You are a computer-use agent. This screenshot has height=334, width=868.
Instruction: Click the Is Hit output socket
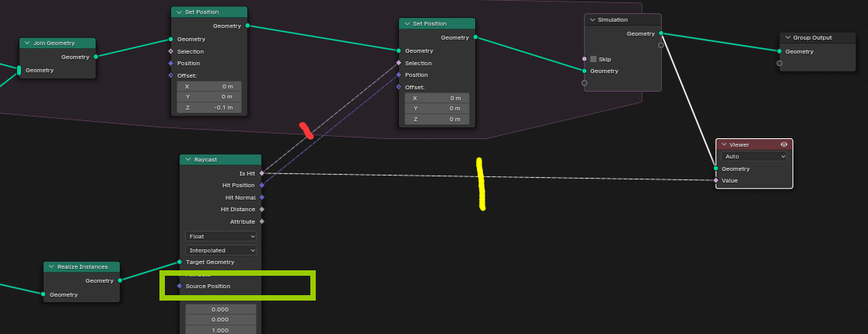[261, 173]
